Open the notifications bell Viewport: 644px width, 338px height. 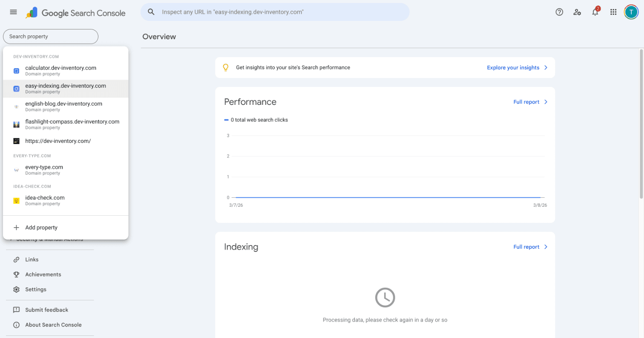(595, 12)
